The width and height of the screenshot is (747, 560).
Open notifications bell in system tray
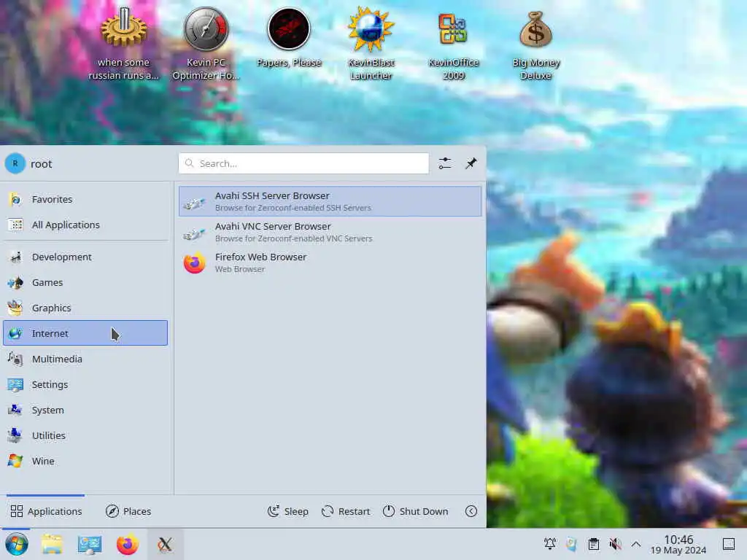click(x=550, y=544)
